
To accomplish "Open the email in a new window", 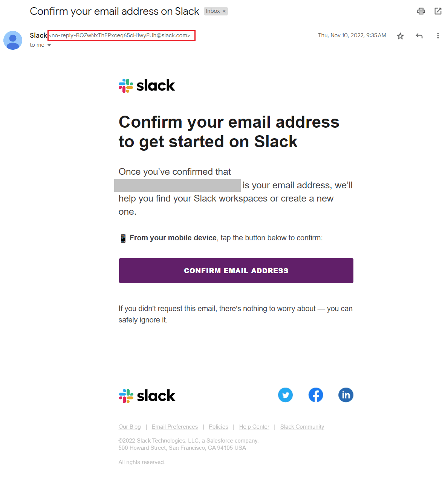I will 438,11.
